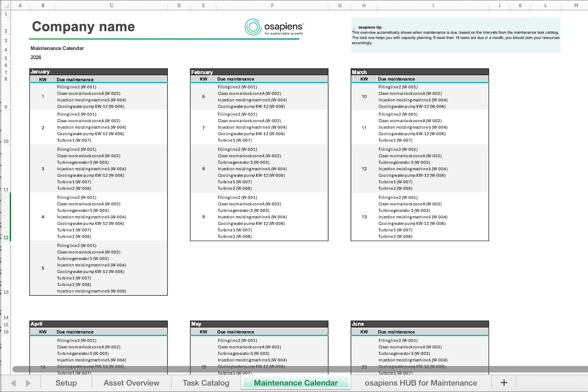The height and width of the screenshot is (392, 588).
Task: Select column header F
Action: click(272, 5)
